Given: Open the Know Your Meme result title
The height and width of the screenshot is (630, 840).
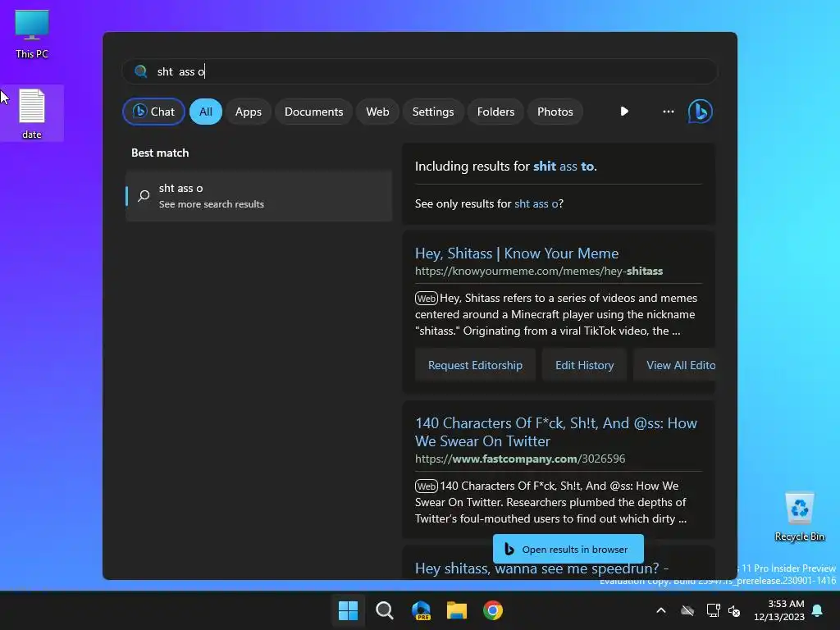Looking at the screenshot, I should (517, 253).
